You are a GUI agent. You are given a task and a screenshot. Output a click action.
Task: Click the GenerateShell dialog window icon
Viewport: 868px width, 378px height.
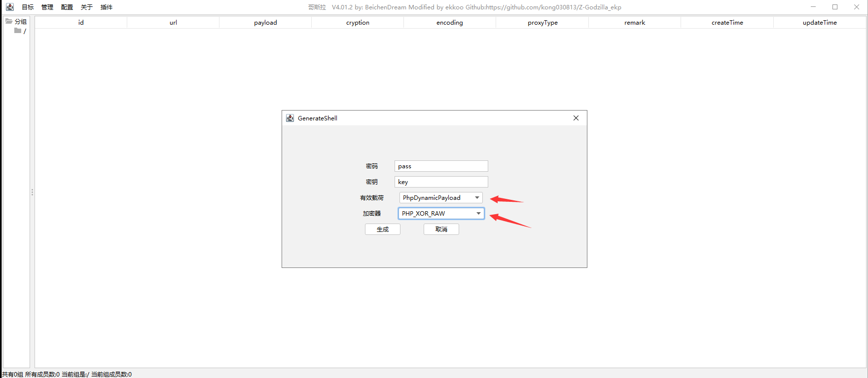pos(290,118)
